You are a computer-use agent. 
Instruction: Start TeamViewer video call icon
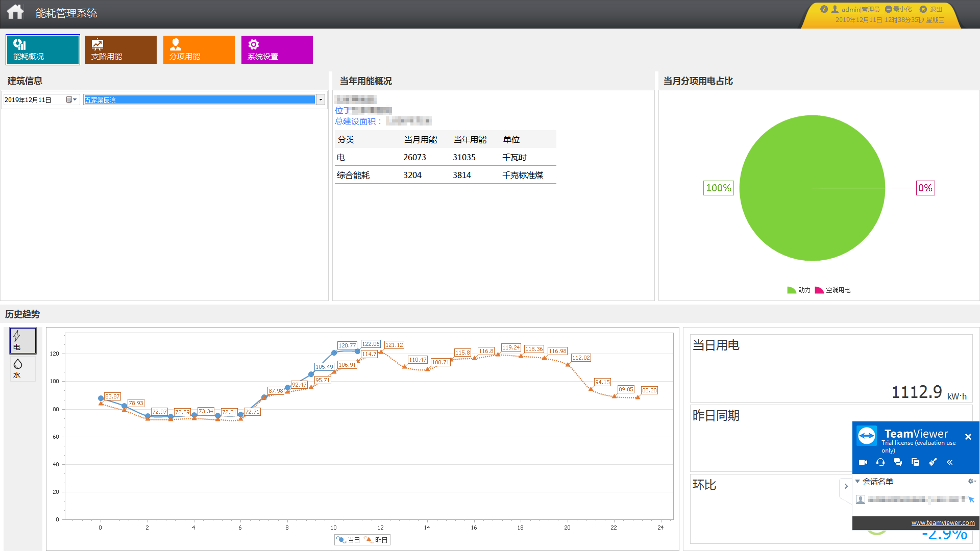click(x=863, y=462)
